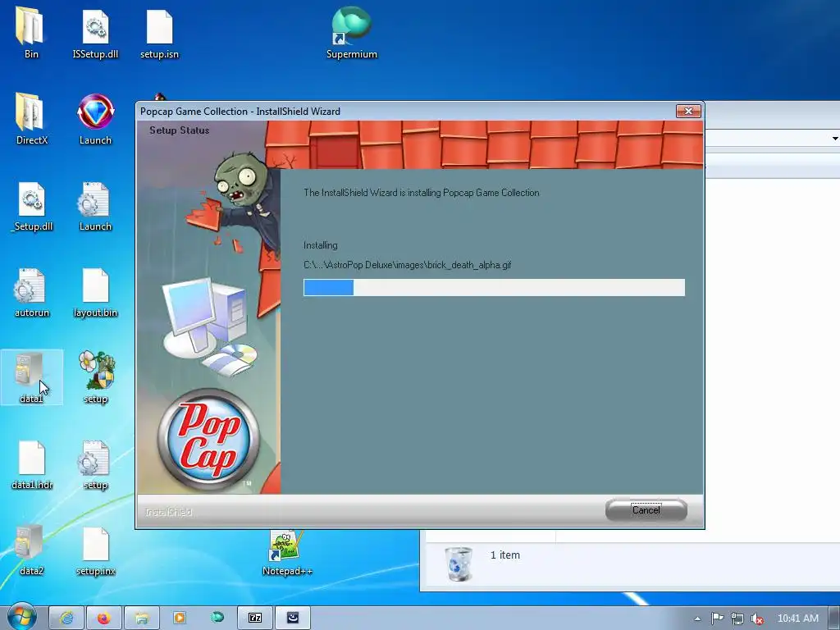
Task: Open the clock showing 10:41 AM
Action: 797,619
